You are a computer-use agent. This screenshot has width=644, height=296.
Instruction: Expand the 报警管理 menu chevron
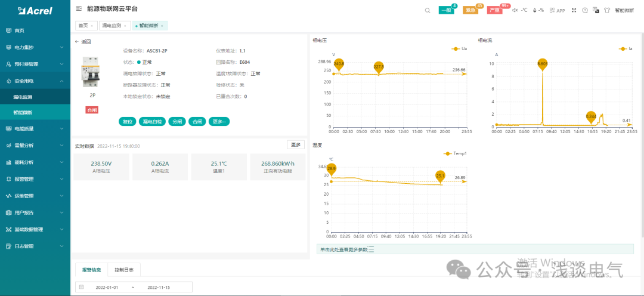pyautogui.click(x=61, y=179)
